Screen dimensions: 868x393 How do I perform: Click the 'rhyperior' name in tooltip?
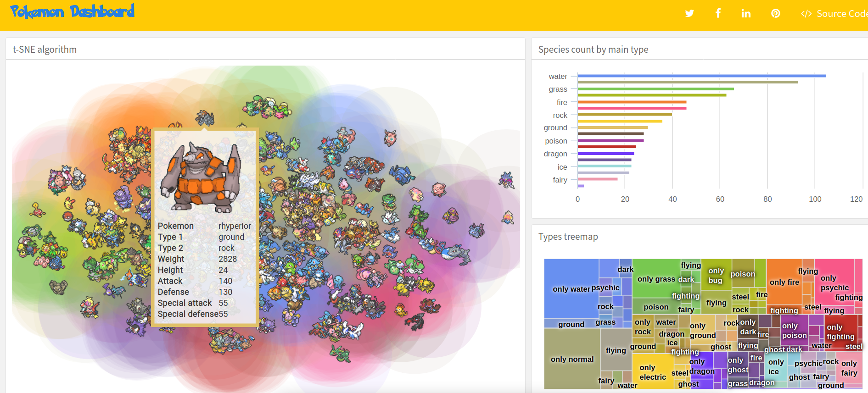235,226
